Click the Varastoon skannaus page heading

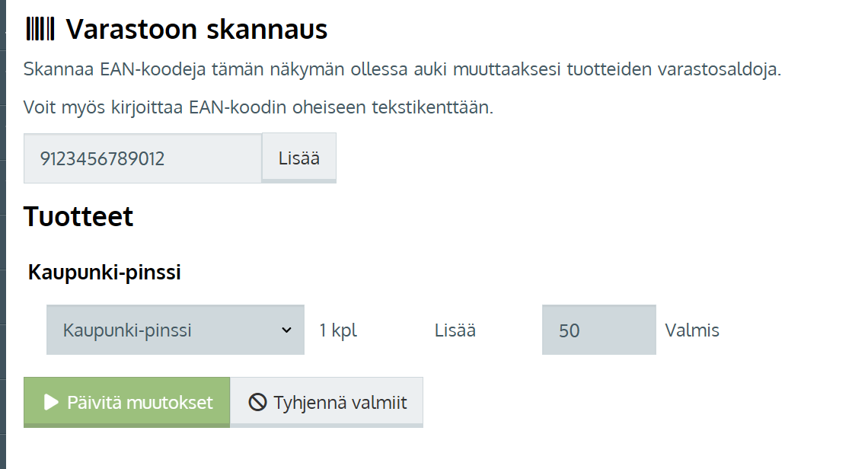coord(196,30)
